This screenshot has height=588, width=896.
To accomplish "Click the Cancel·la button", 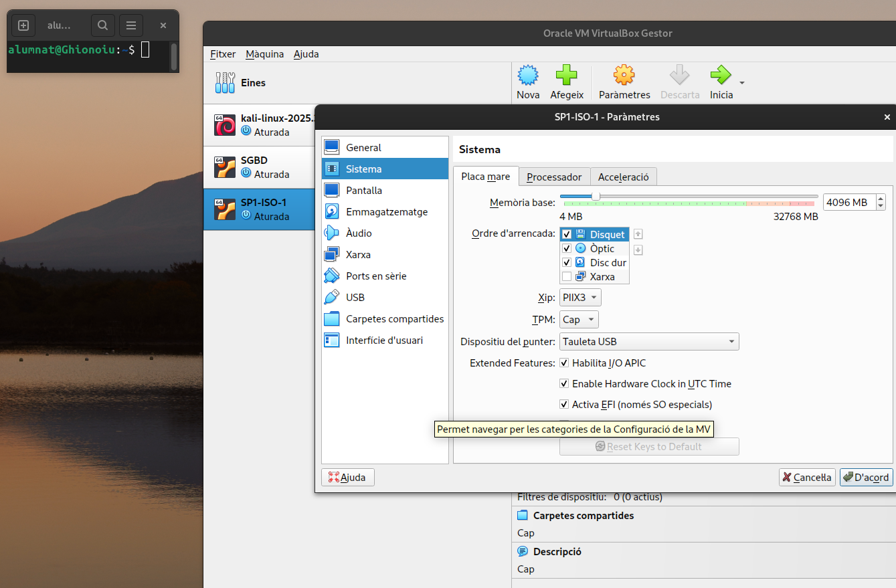I will (806, 477).
